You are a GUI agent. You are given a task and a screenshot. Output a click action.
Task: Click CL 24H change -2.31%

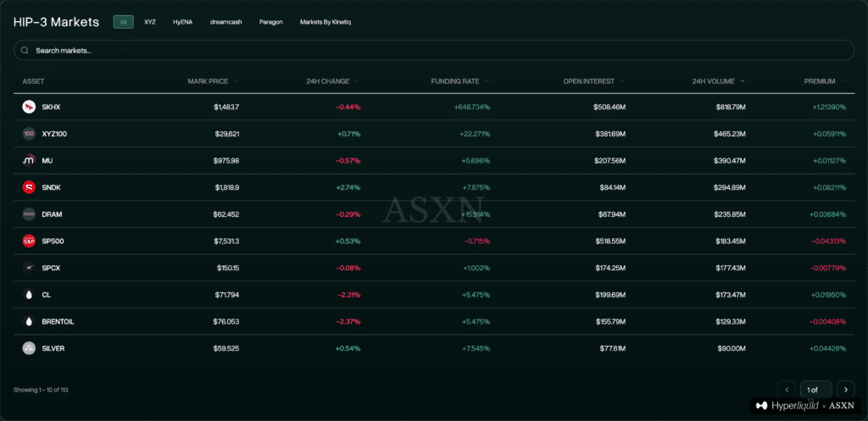pyautogui.click(x=348, y=295)
